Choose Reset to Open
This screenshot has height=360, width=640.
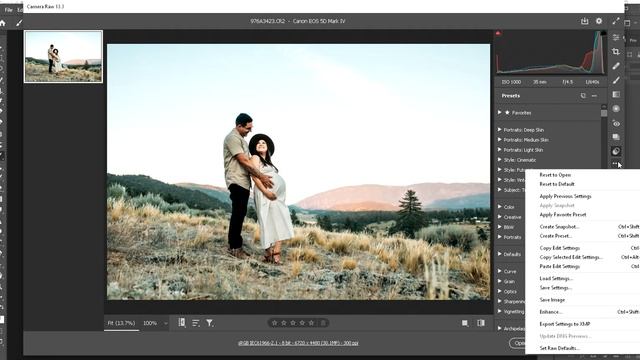click(x=555, y=175)
